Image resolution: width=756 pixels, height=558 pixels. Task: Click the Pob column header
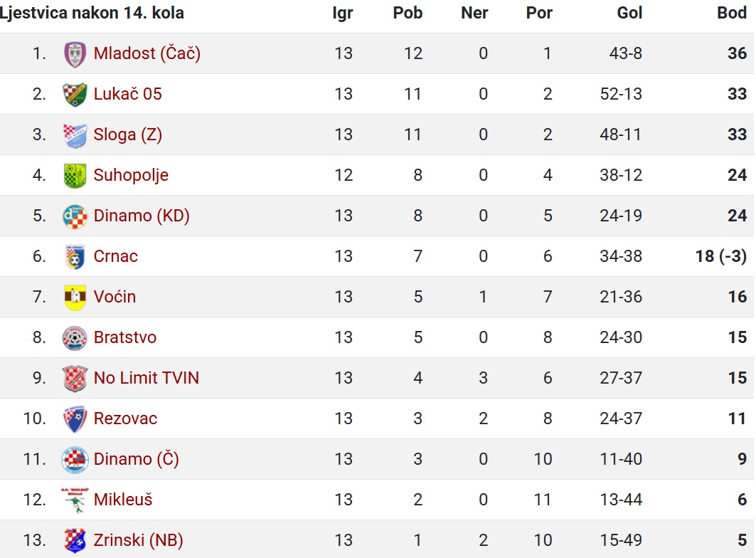(x=408, y=13)
